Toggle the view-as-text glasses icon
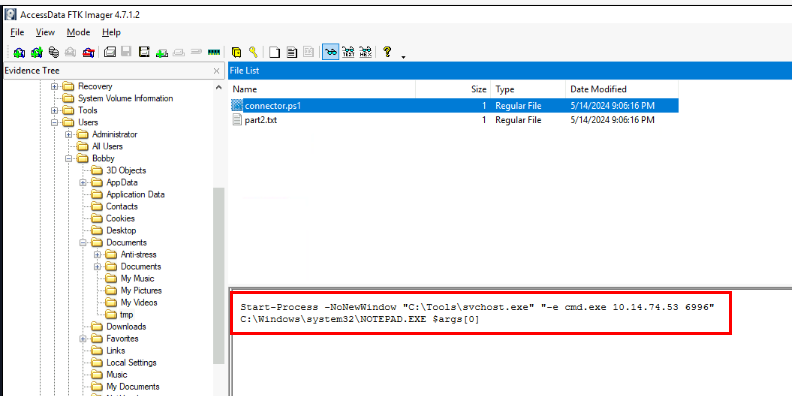The image size is (792, 396). click(348, 52)
